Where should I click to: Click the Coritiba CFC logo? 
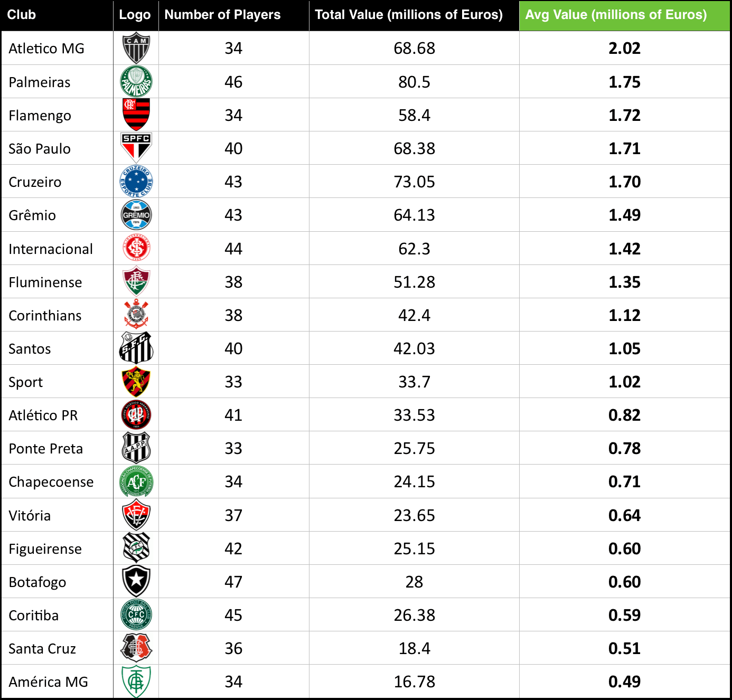point(136,614)
